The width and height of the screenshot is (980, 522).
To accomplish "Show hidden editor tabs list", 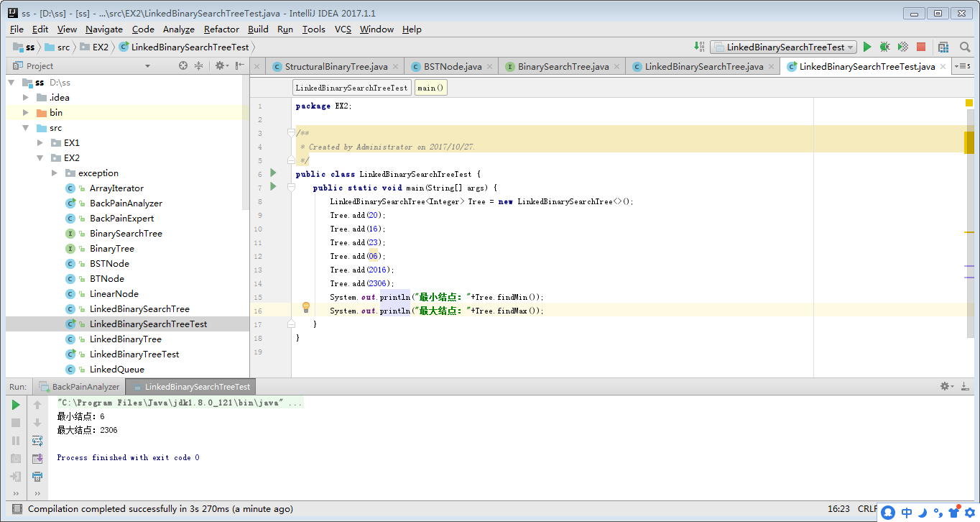I will (x=962, y=66).
